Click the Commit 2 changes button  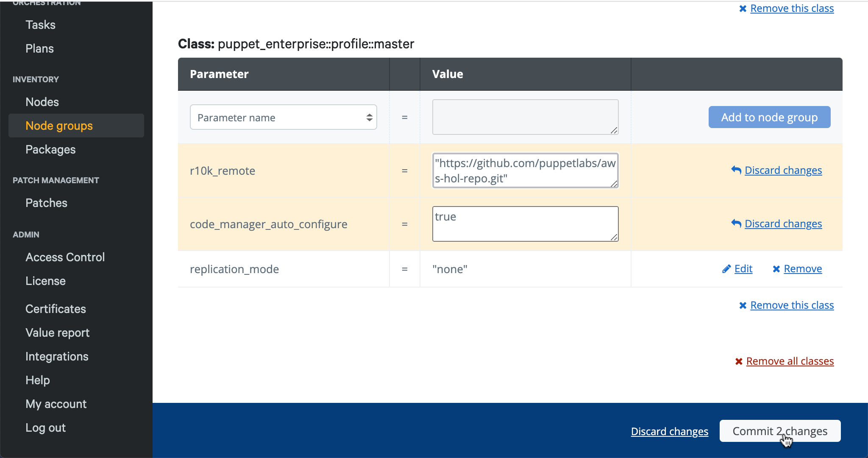coord(780,431)
